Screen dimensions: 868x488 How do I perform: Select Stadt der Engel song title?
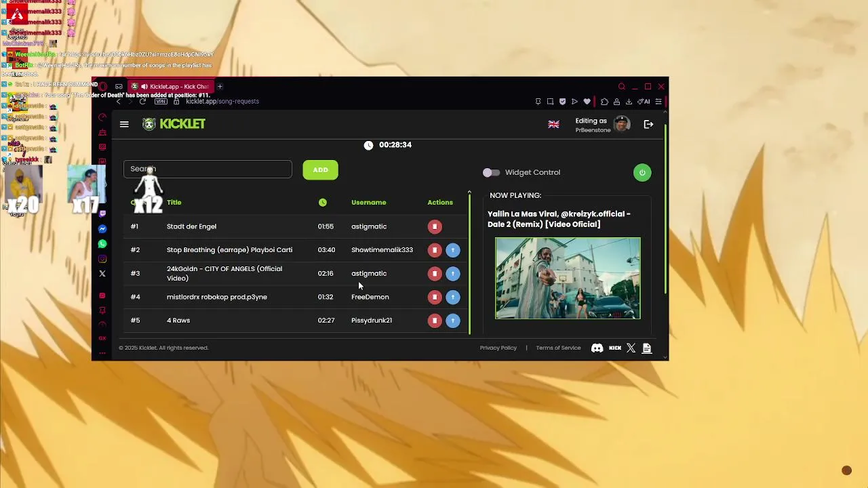pos(191,226)
